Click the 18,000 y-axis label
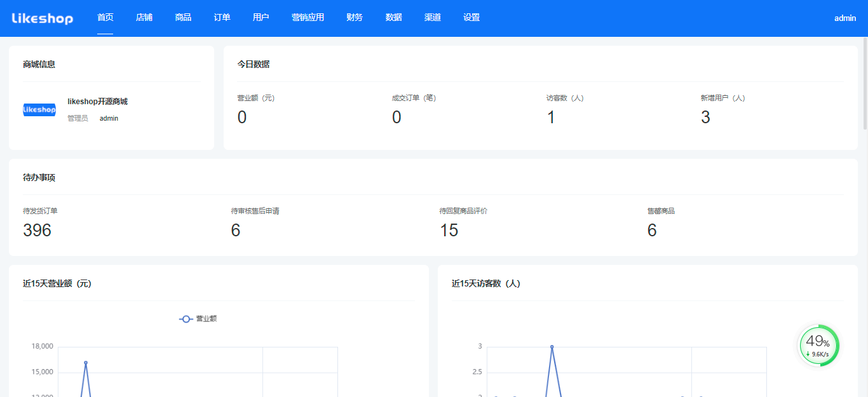 (42, 346)
